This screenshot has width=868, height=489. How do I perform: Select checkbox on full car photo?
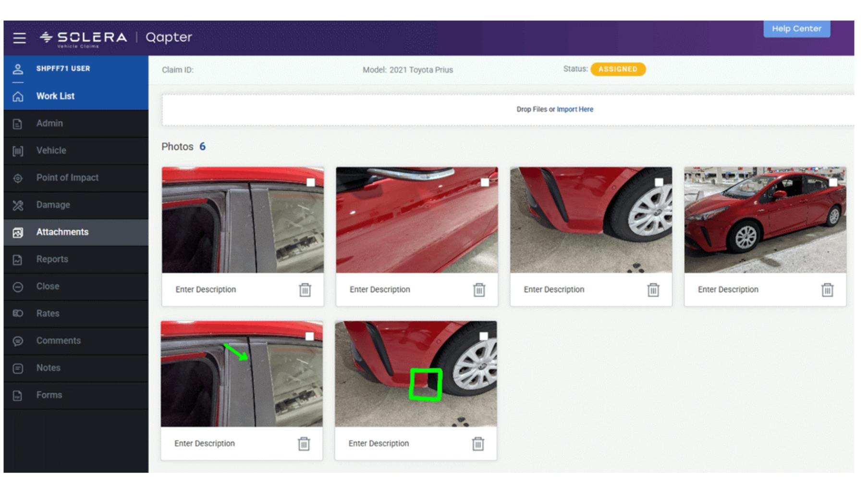point(833,183)
